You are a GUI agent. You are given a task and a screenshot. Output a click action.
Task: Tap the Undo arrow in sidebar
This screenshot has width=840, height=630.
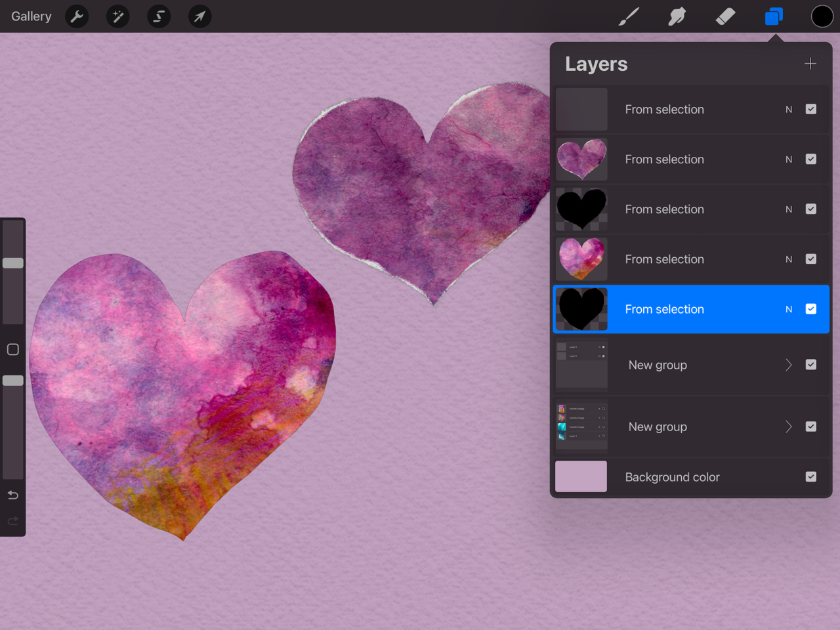[x=13, y=495]
